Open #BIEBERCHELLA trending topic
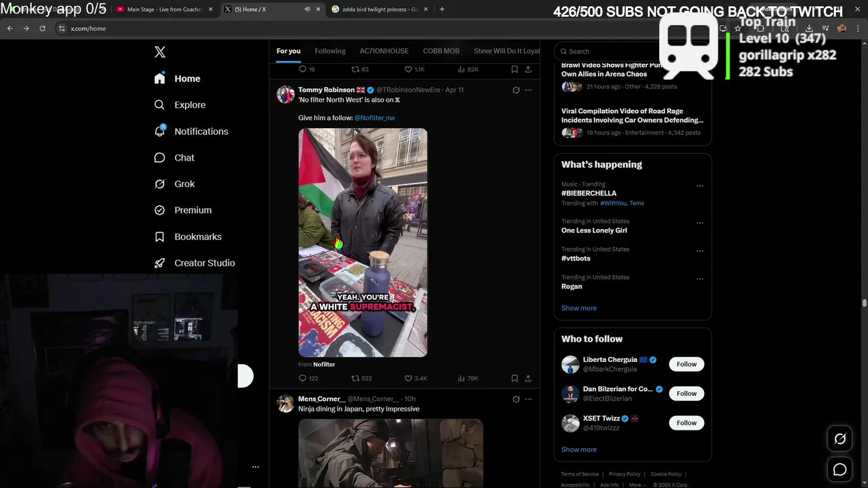 click(x=589, y=193)
